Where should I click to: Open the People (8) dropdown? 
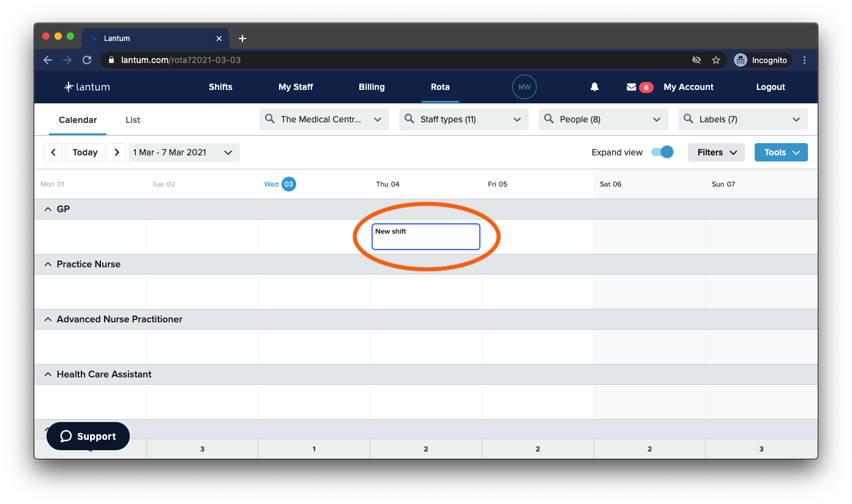pyautogui.click(x=603, y=119)
